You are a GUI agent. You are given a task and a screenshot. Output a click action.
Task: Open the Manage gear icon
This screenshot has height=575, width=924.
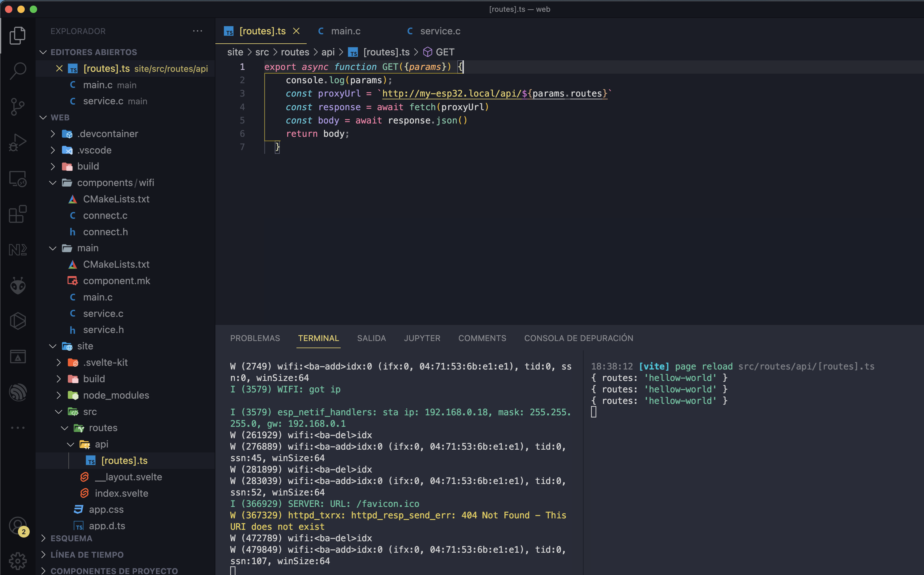coord(18,560)
